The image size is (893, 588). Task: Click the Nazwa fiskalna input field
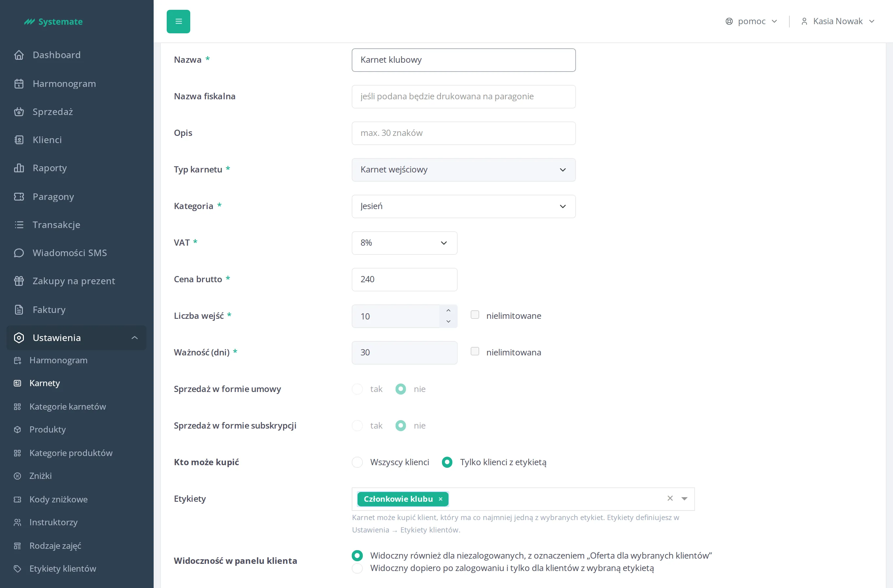(x=463, y=97)
